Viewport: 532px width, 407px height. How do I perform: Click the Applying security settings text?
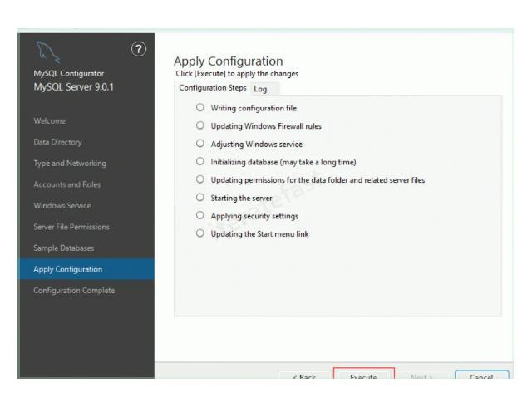coord(254,216)
